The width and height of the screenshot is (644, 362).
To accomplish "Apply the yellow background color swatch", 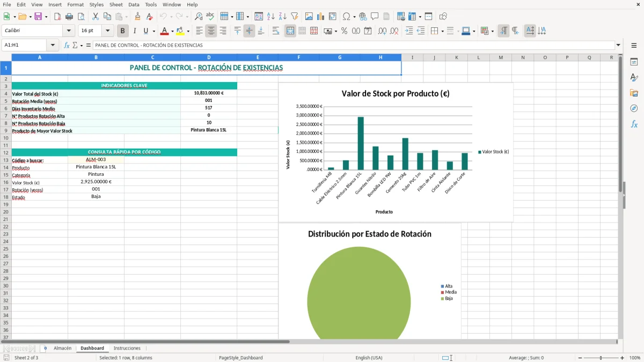I will pos(180,31).
